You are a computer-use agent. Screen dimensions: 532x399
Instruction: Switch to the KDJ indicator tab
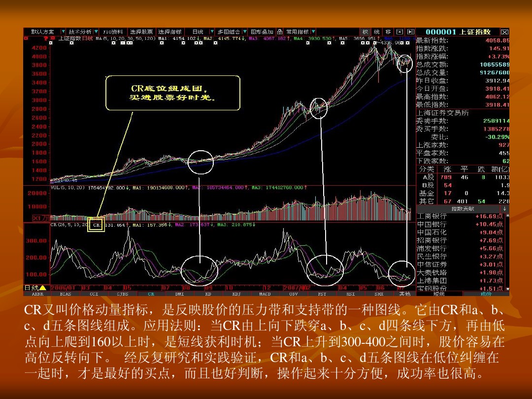pos(236,294)
